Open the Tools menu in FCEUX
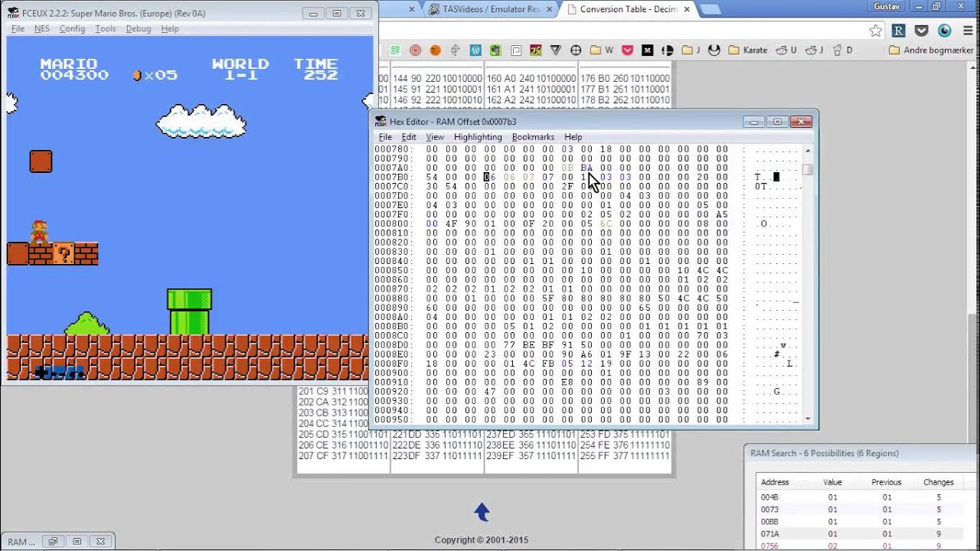This screenshot has height=551, width=980. point(106,28)
